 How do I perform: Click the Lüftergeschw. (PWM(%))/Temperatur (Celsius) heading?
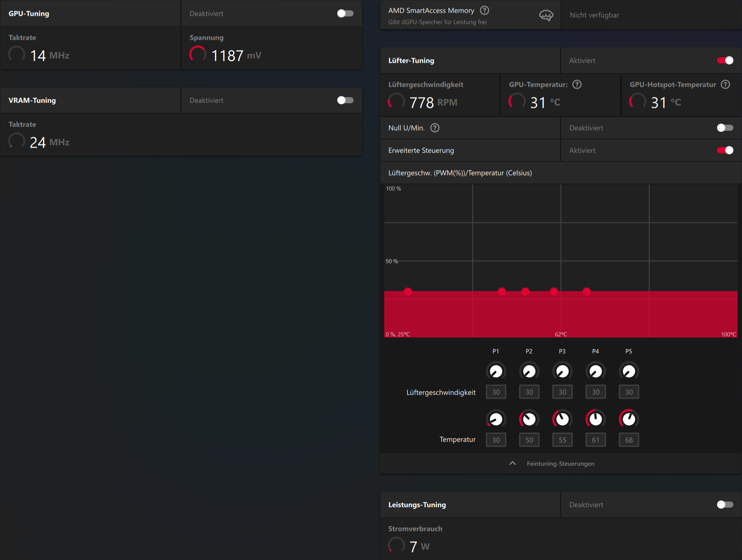[x=460, y=173]
